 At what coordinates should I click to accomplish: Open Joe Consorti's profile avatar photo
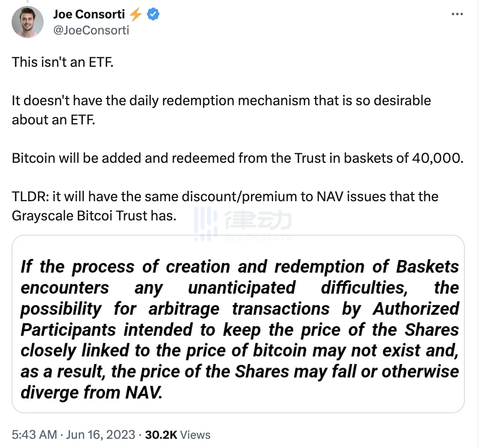(x=28, y=22)
